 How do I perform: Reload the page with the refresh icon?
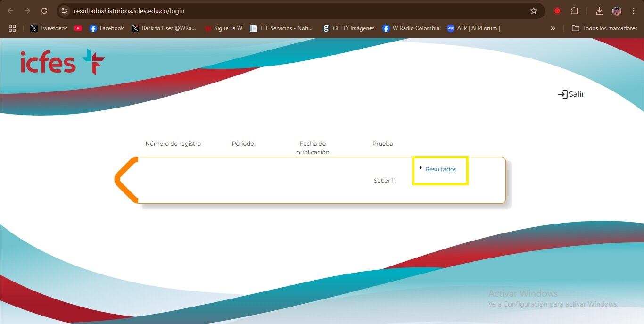[44, 11]
